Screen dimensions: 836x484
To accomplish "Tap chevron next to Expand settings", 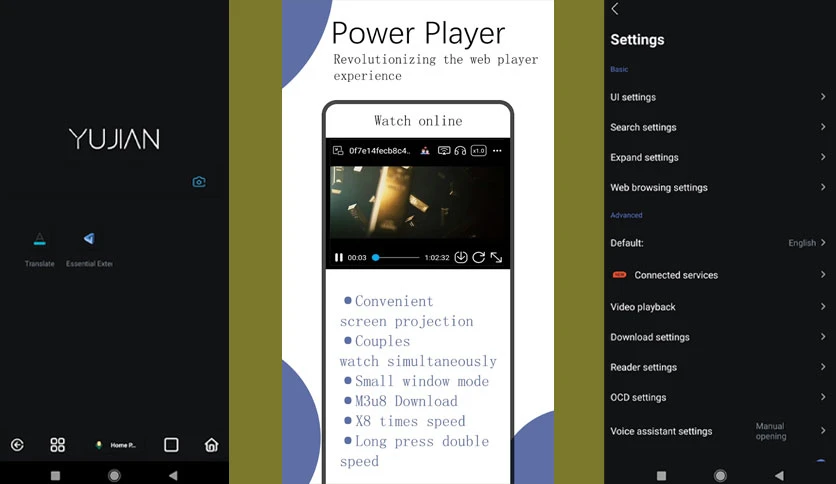I will pyautogui.click(x=823, y=157).
